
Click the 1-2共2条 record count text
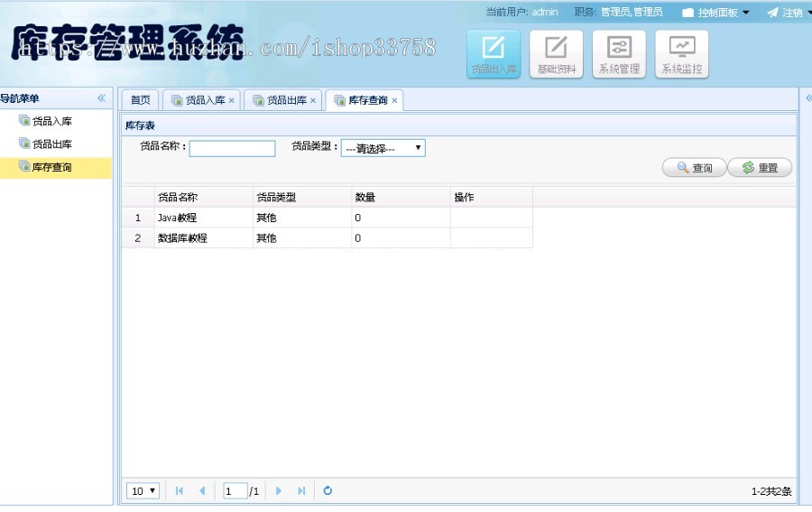[771, 491]
